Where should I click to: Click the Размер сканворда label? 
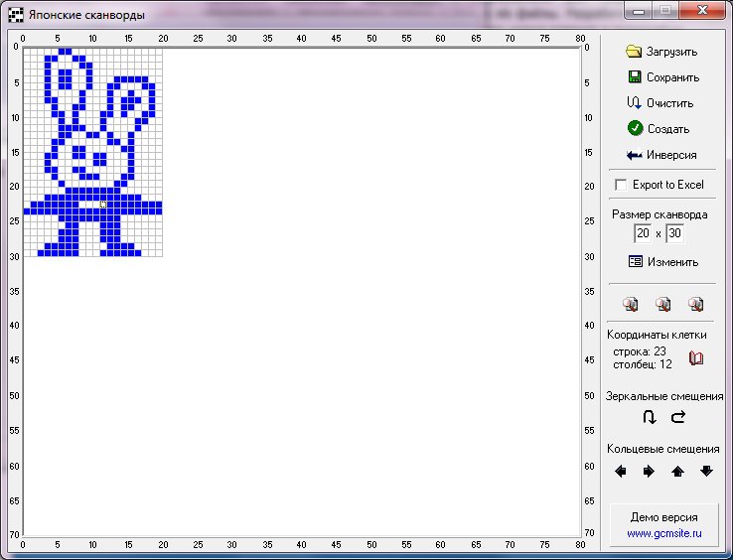pyautogui.click(x=660, y=214)
